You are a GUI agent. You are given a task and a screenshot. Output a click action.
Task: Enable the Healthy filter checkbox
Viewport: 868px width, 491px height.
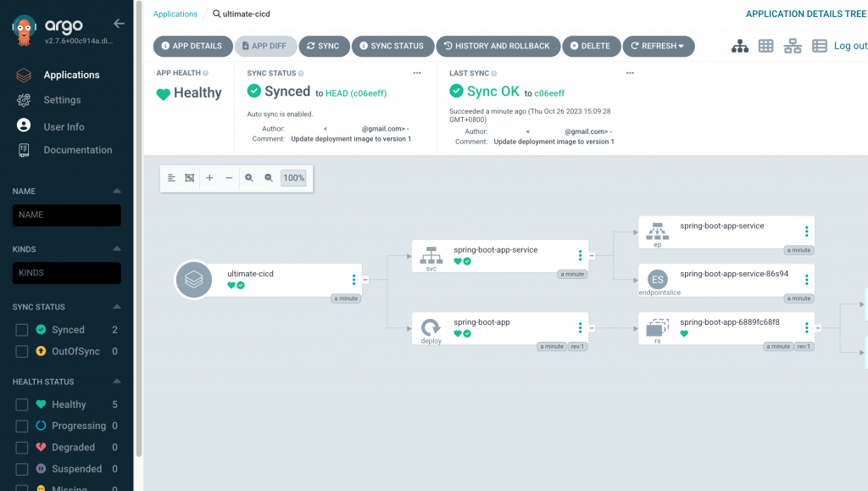point(21,405)
